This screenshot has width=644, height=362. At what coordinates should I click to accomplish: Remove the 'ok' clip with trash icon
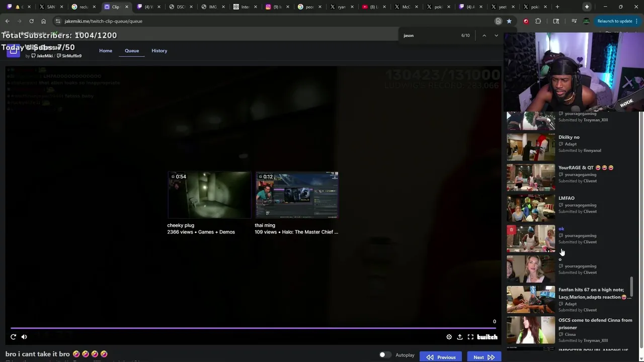click(x=511, y=230)
